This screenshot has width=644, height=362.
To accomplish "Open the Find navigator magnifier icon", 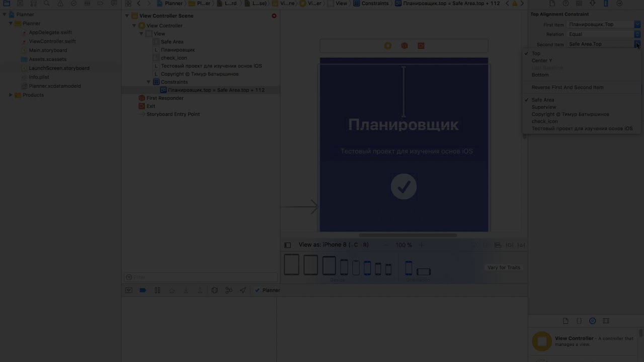I will pos(47,4).
